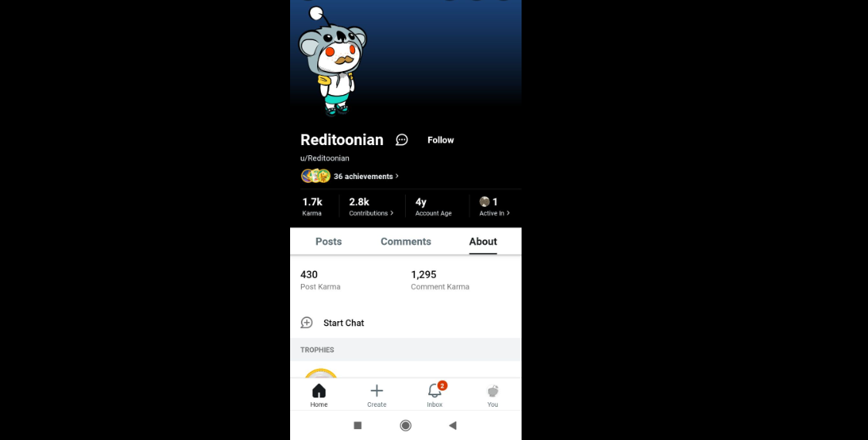
Task: Tap the Android back triangle button
Action: point(452,425)
